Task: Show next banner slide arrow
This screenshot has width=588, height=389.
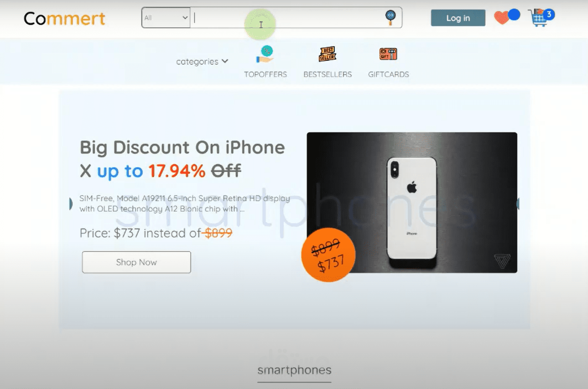Action: click(518, 204)
